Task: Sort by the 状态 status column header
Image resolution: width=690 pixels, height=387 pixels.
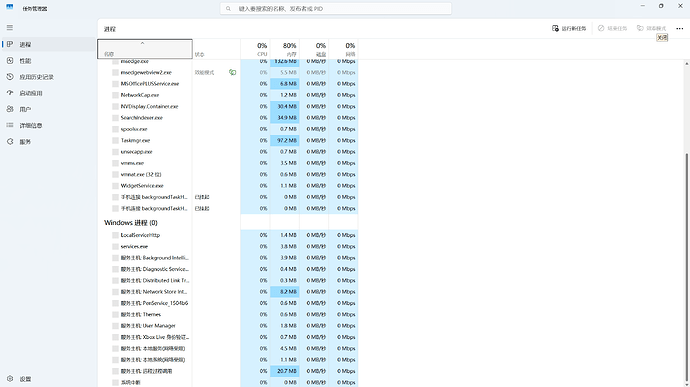Action: pos(217,49)
